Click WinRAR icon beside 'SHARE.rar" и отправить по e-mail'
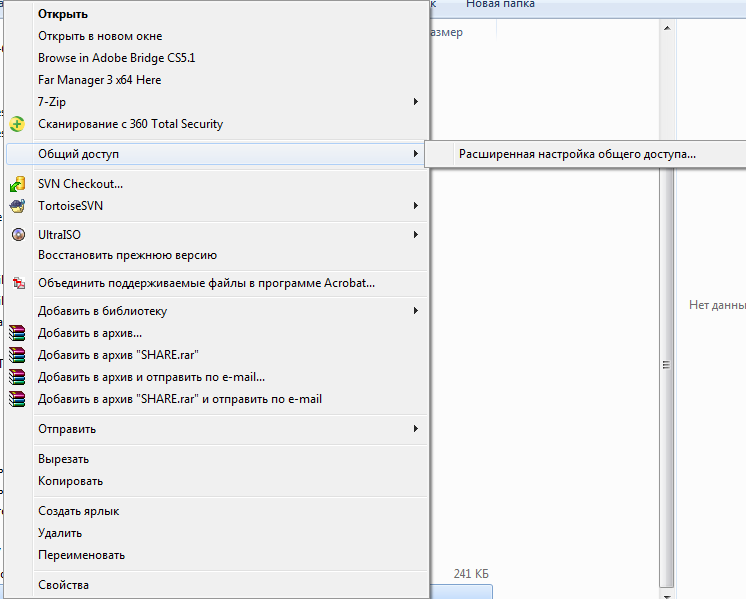Screen dimensions: 746x599 (17, 399)
